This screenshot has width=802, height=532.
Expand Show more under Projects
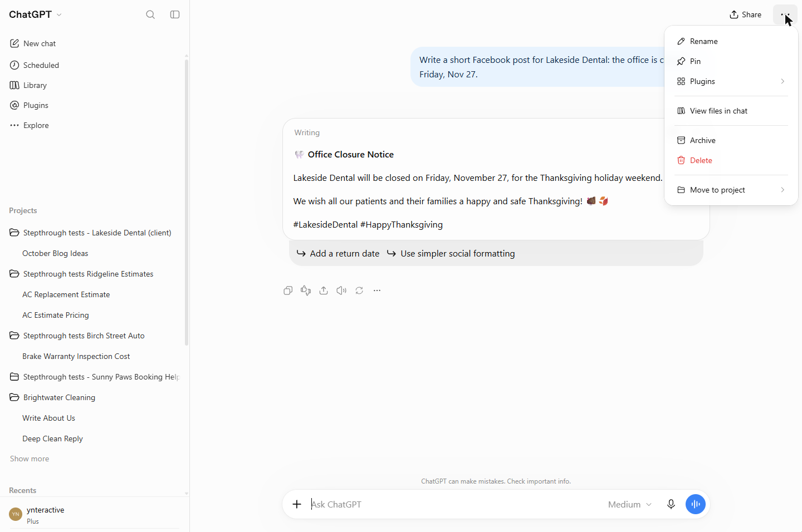pos(30,459)
